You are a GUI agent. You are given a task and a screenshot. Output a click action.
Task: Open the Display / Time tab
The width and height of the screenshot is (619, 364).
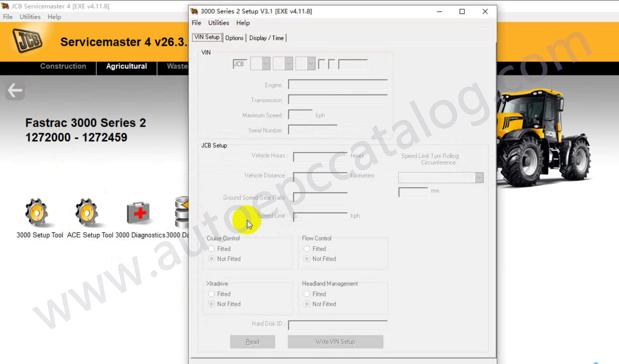click(266, 38)
